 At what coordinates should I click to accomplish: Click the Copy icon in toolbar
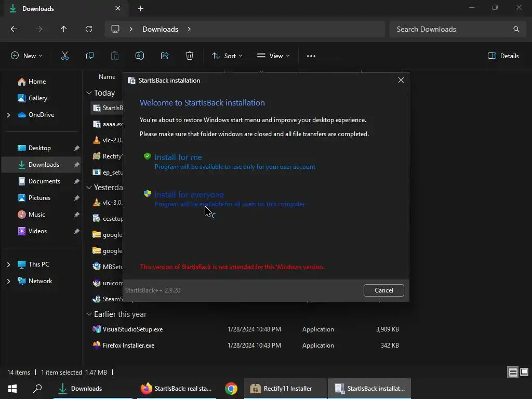[x=89, y=56]
